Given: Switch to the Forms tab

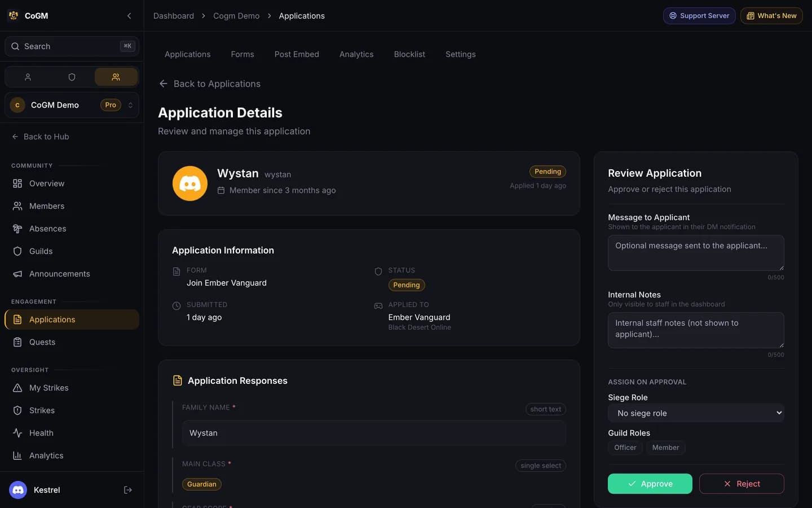Looking at the screenshot, I should coord(242,54).
